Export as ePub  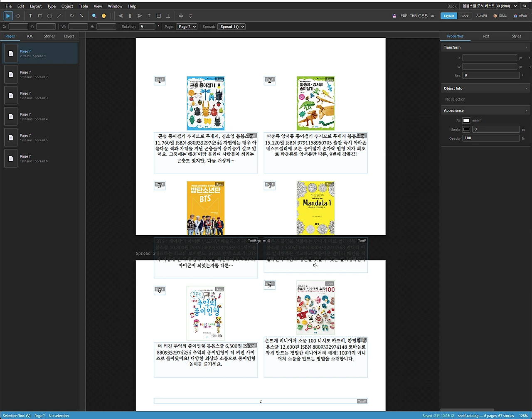(x=520, y=16)
